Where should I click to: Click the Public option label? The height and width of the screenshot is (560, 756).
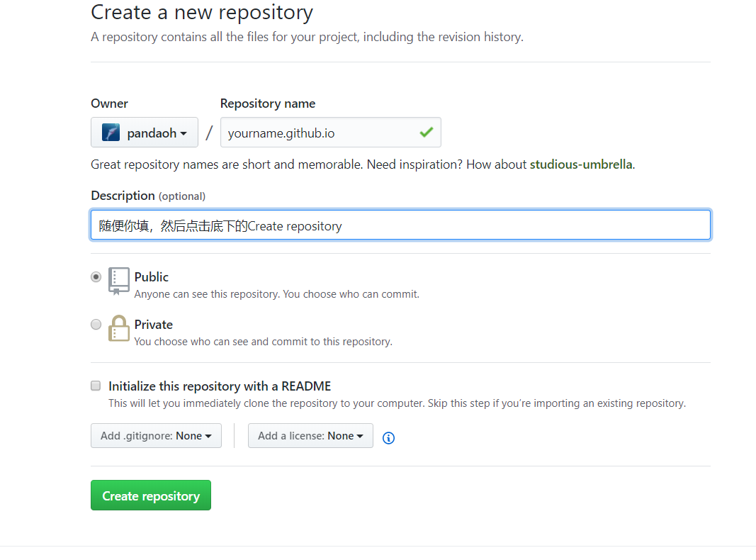(x=152, y=277)
